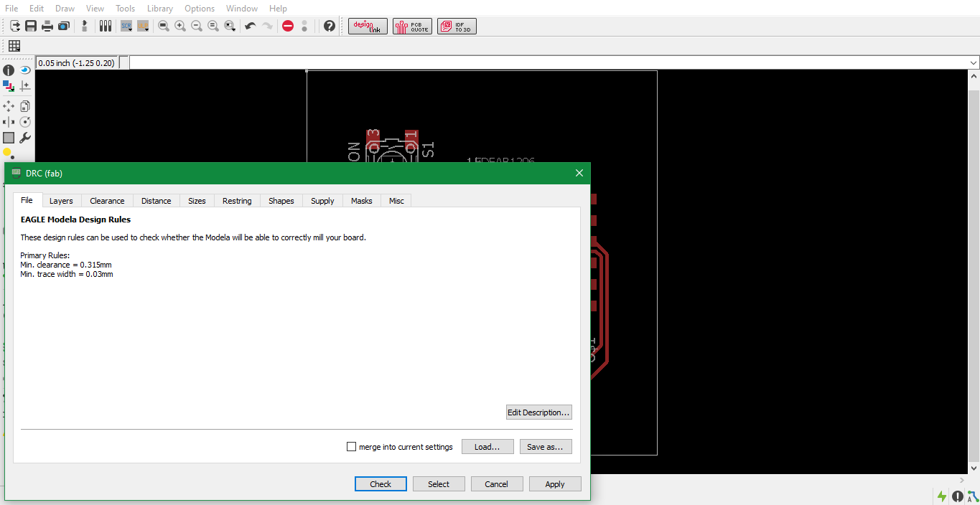
Task: Click the PCB Quote toolbar button
Action: pos(413,27)
